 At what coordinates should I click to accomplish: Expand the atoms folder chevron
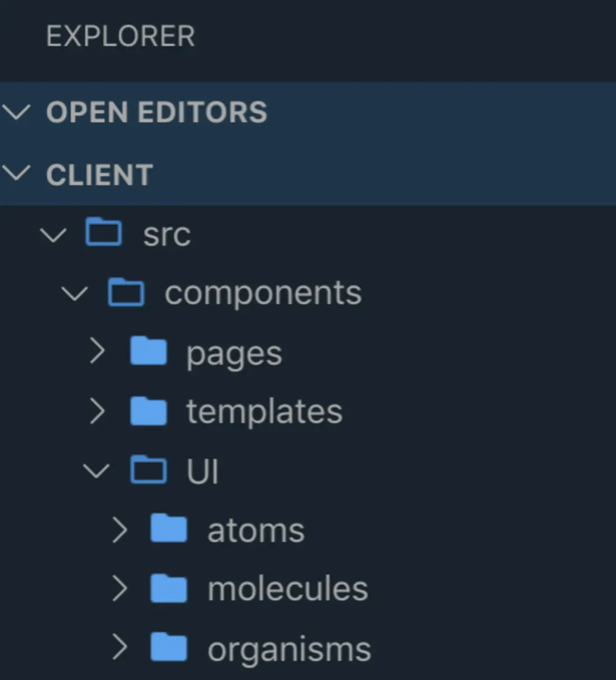(119, 530)
